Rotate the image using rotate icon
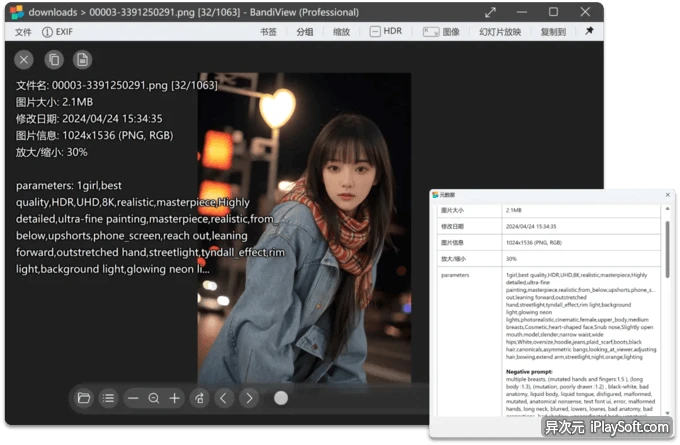This screenshot has width=680, height=445. click(x=199, y=398)
